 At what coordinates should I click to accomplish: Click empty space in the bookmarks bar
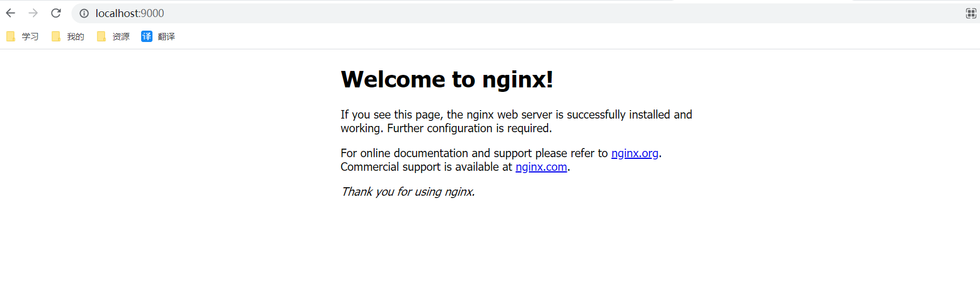point(510,36)
